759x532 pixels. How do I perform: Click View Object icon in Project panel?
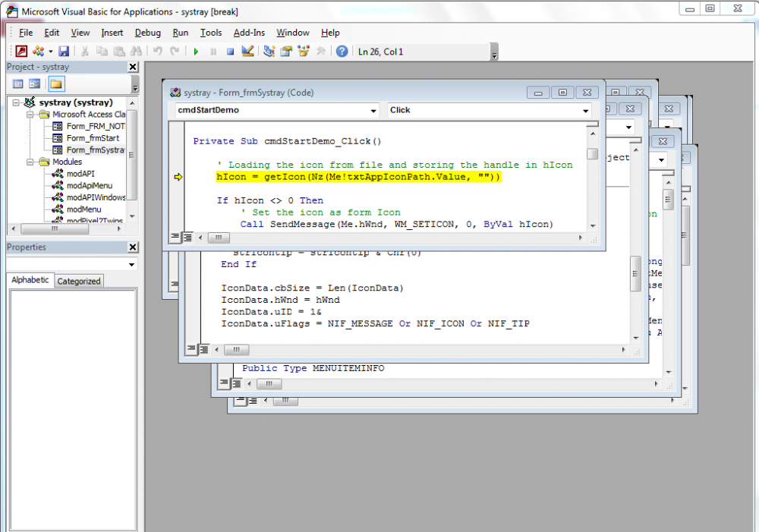34,83
